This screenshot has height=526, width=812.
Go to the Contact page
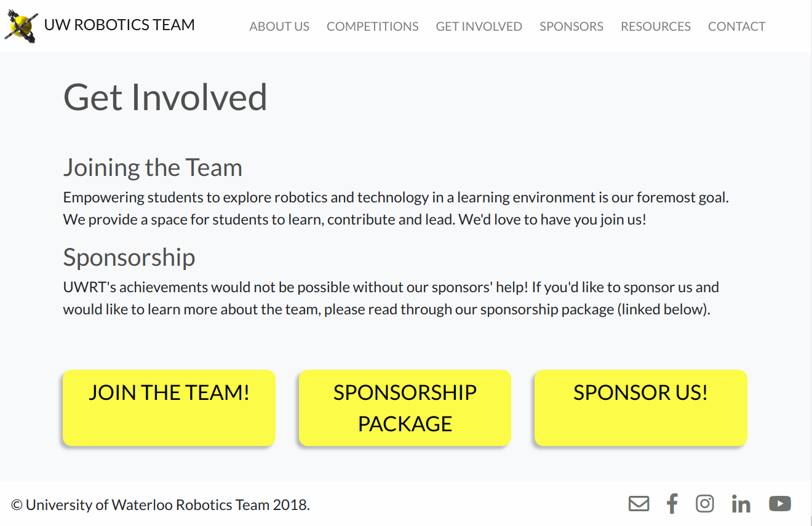tap(736, 26)
